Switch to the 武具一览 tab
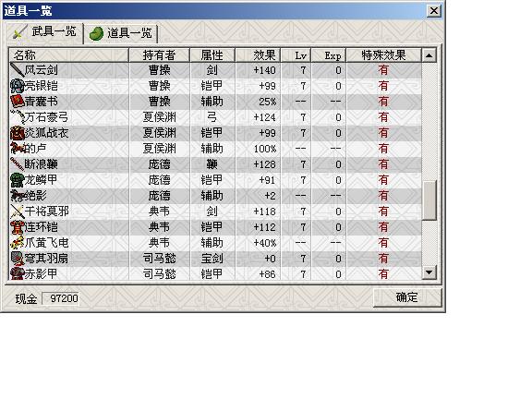The image size is (532, 399). (43, 32)
